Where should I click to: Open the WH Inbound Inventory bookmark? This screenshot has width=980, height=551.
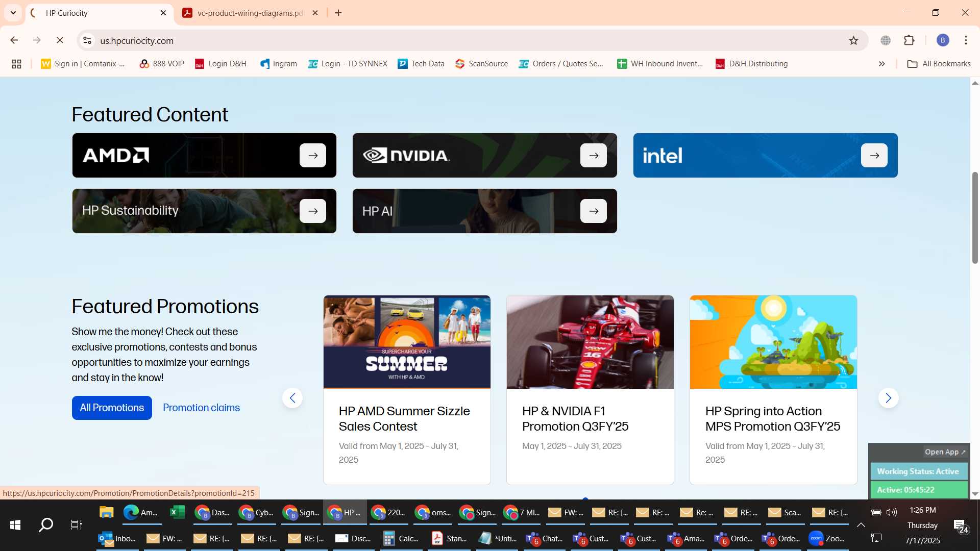click(660, 64)
